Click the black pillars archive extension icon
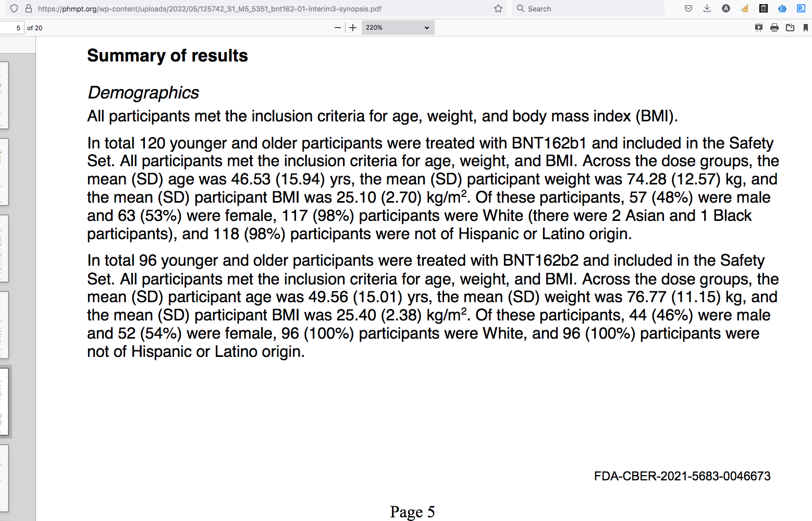Screen dimensions: 812x521 click(x=764, y=8)
